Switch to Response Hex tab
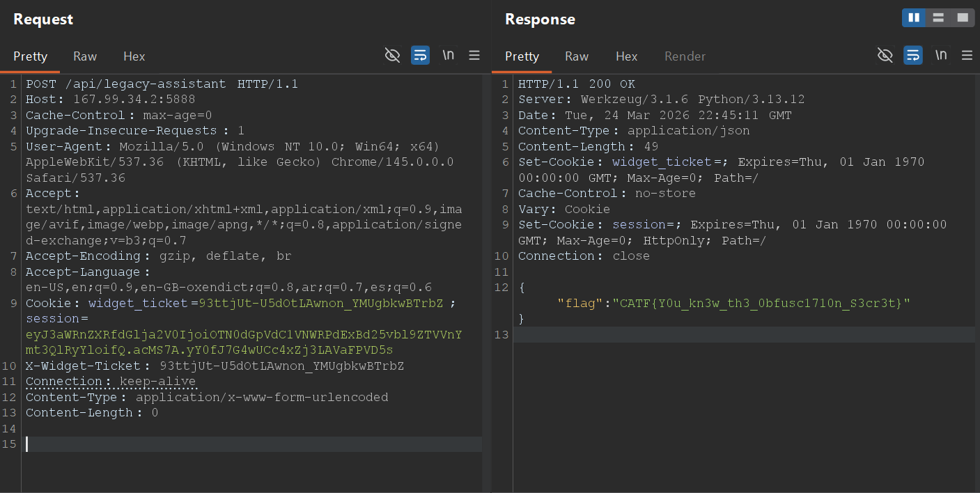980x493 pixels. (x=626, y=56)
